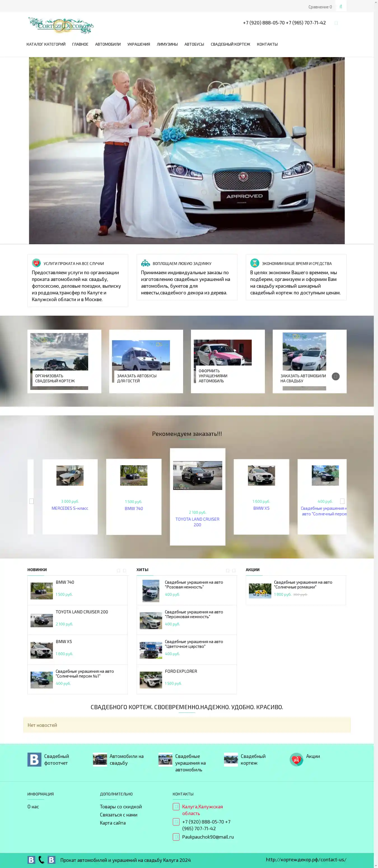Viewport: 378px width, 868px height.
Task: Click the heart icon in Услуги проката
Action: tap(36, 263)
